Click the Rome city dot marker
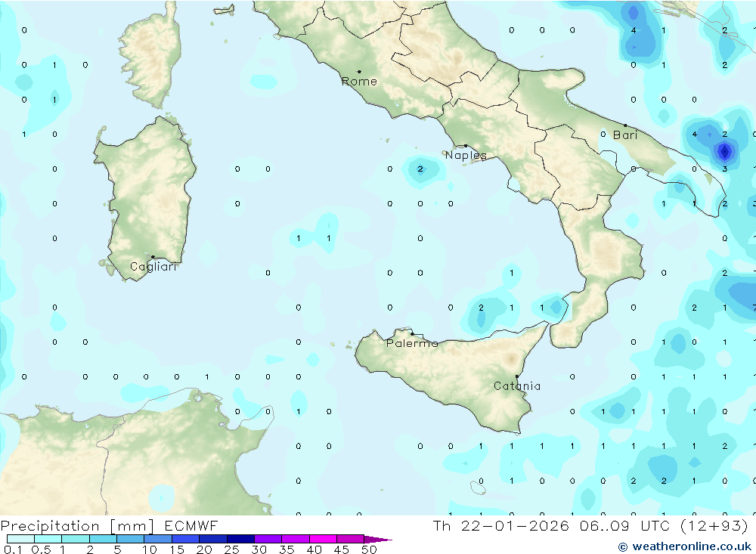 tap(359, 72)
